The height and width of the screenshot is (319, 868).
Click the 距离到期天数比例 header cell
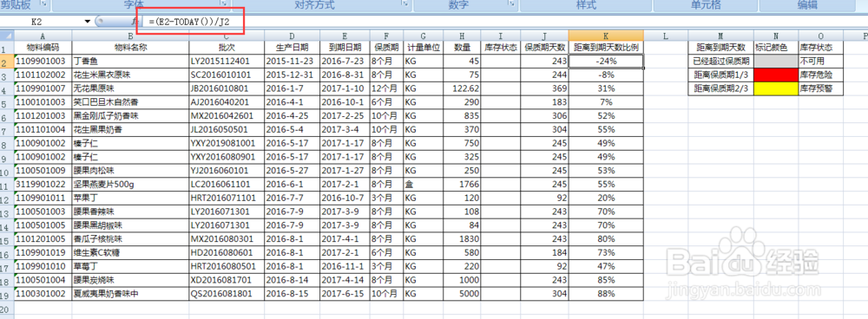pos(606,47)
